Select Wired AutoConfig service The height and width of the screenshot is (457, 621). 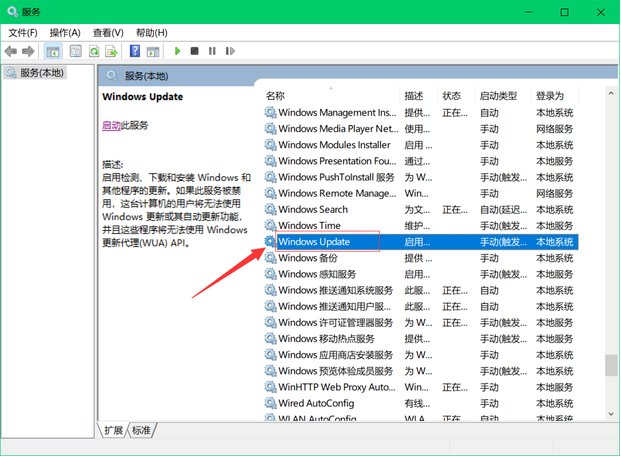coord(421,404)
